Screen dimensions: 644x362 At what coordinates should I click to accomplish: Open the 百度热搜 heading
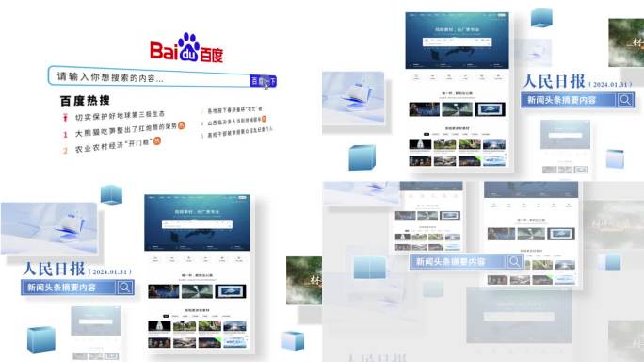click(x=85, y=100)
